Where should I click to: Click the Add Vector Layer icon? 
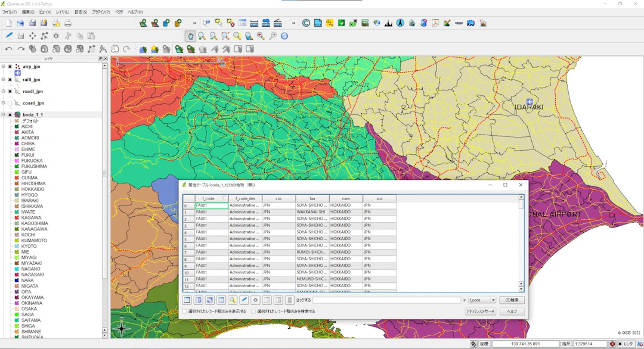coord(143,23)
